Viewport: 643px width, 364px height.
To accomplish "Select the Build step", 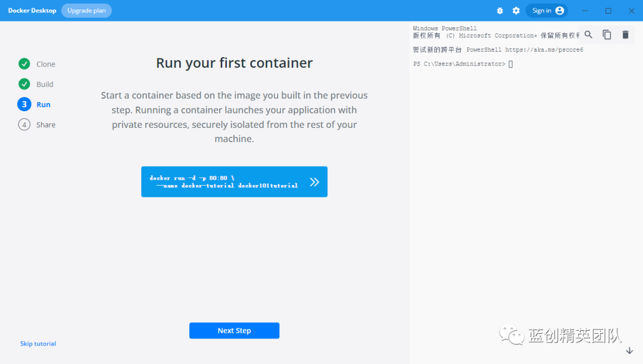I will (x=45, y=84).
